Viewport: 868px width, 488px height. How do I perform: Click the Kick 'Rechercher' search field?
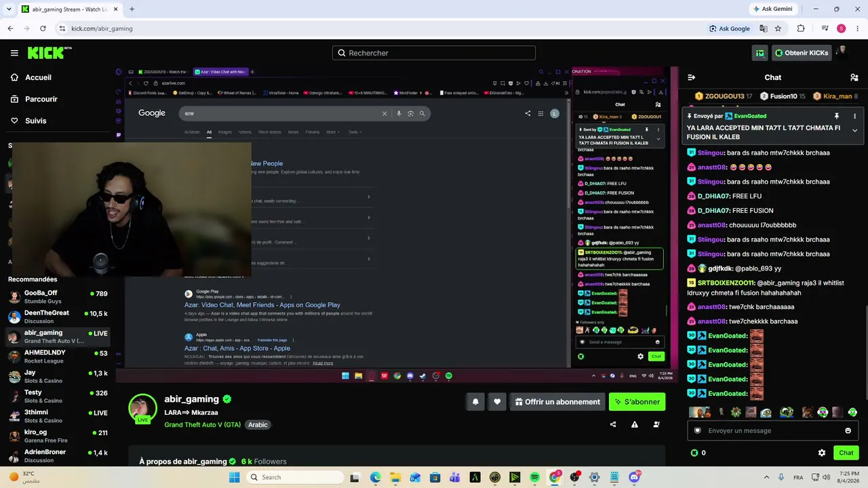point(434,53)
